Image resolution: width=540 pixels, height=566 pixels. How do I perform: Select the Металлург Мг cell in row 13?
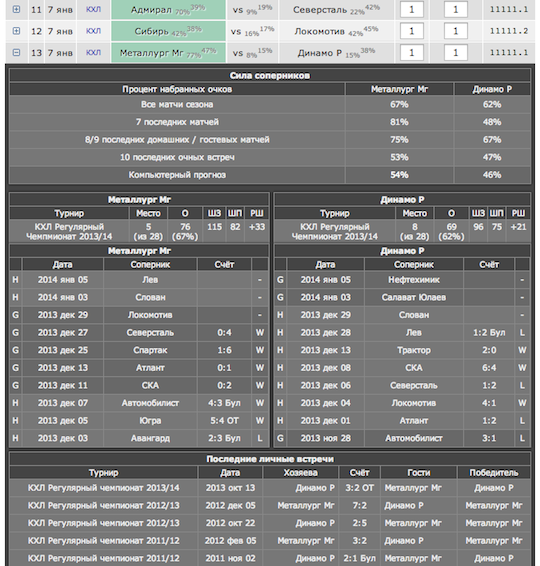(x=168, y=53)
